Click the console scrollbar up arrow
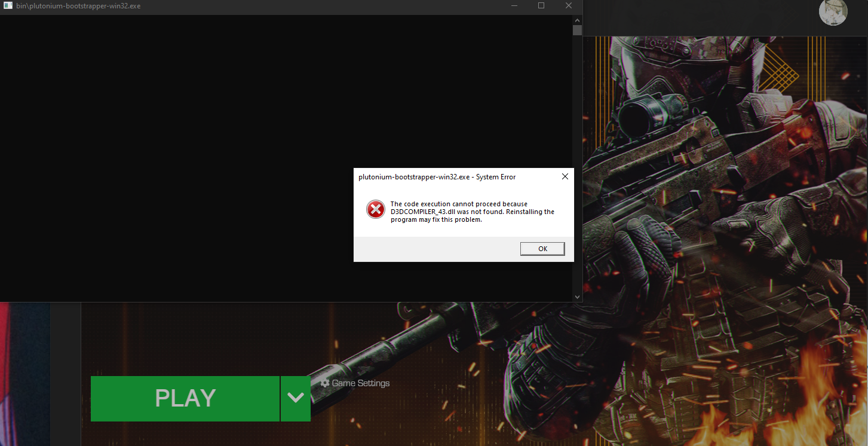The height and width of the screenshot is (446, 868). pos(577,20)
